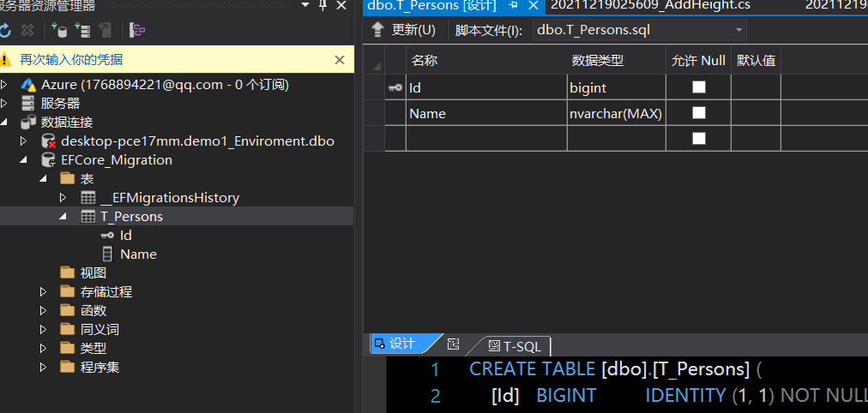Click the primary key icon on Id row
This screenshot has width=868, height=413.
(x=395, y=87)
